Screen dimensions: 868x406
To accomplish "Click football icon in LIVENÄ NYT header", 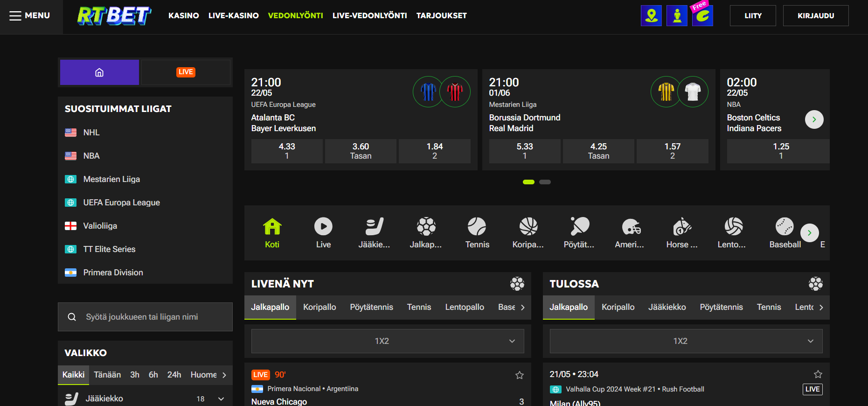I will (517, 284).
